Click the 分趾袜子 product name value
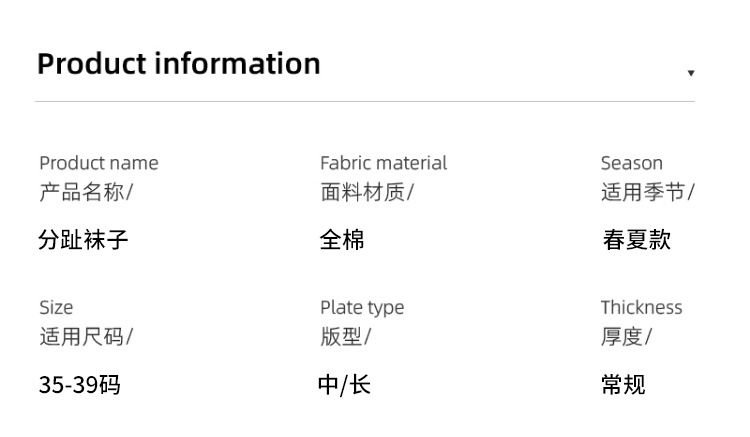This screenshot has height=437, width=750. click(83, 240)
